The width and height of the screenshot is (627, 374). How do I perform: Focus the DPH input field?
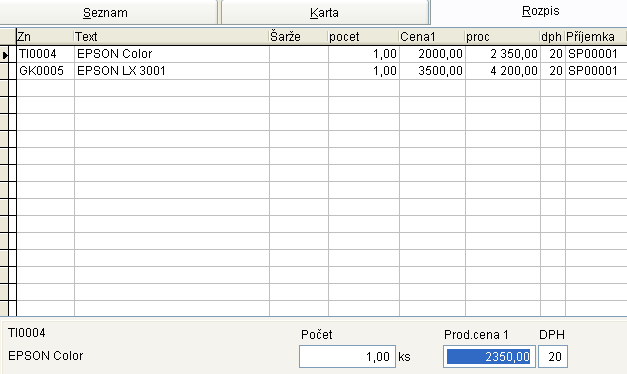point(553,356)
